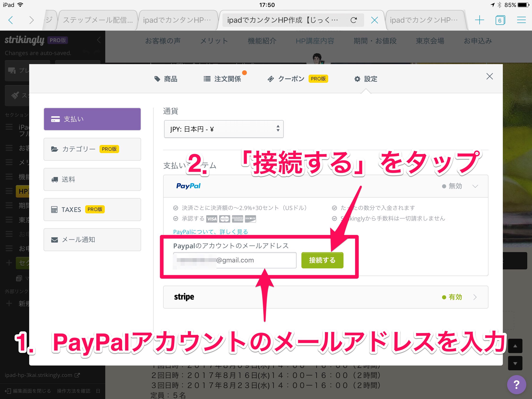Click 編集画面を閉じる at the sidebar bottom

click(28, 391)
